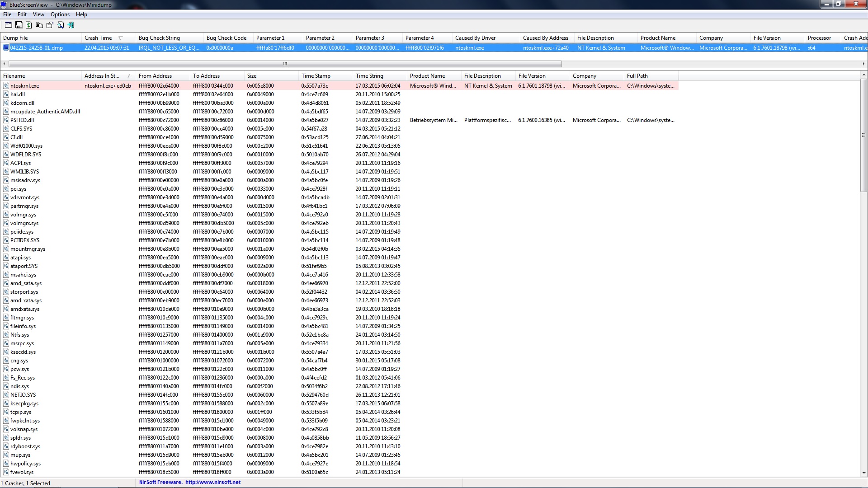The height and width of the screenshot is (488, 868).
Task: Click upper pane scroll right arrow
Action: (864, 64)
